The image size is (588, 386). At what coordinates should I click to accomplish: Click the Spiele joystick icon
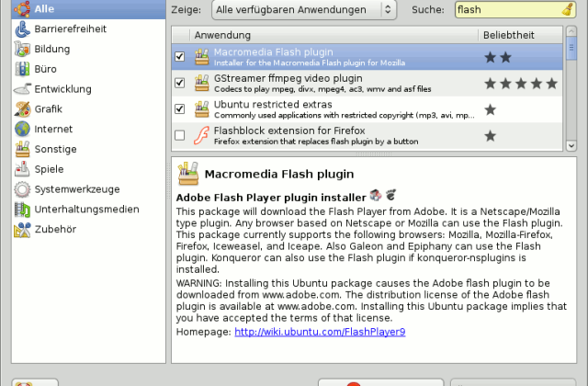pos(22,169)
